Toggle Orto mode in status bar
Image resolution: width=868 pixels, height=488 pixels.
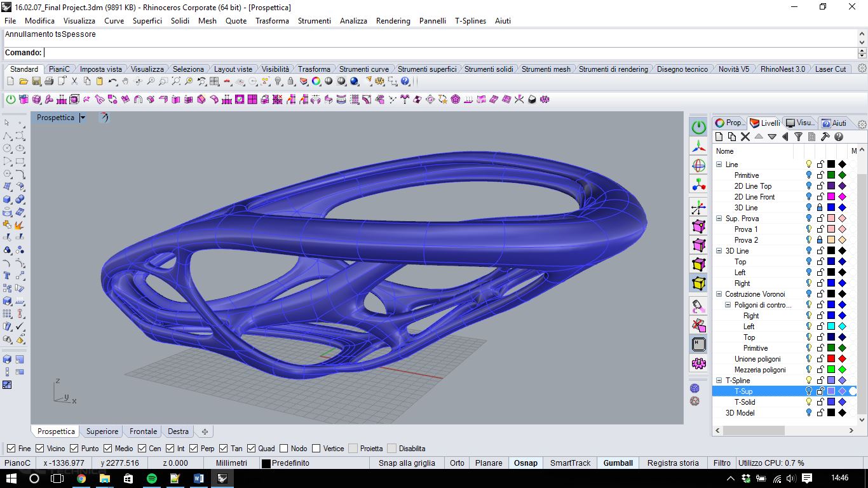pyautogui.click(x=457, y=463)
